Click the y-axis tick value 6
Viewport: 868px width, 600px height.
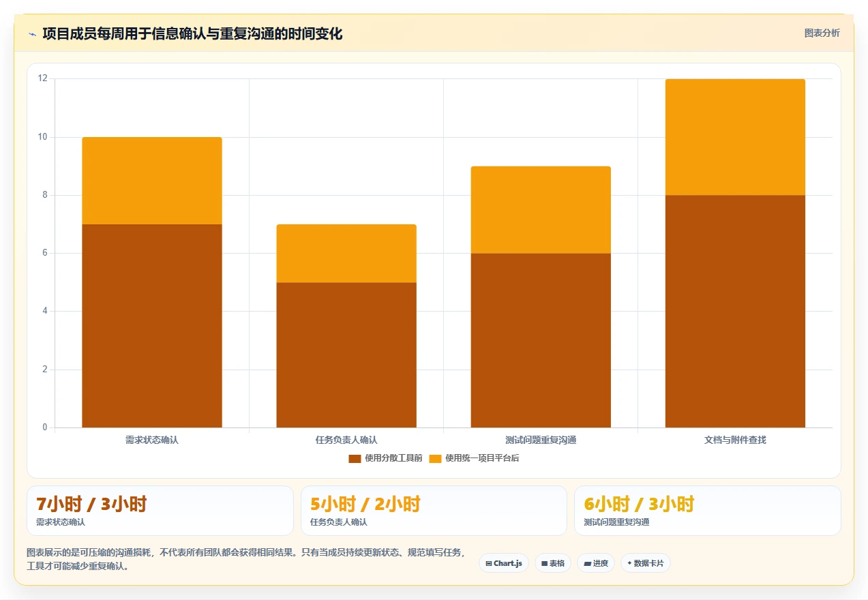click(45, 253)
